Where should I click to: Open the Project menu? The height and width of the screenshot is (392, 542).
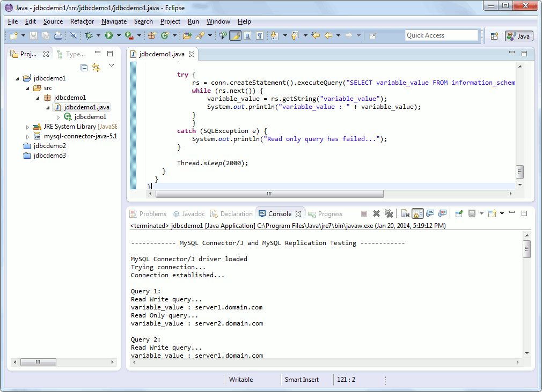point(170,21)
